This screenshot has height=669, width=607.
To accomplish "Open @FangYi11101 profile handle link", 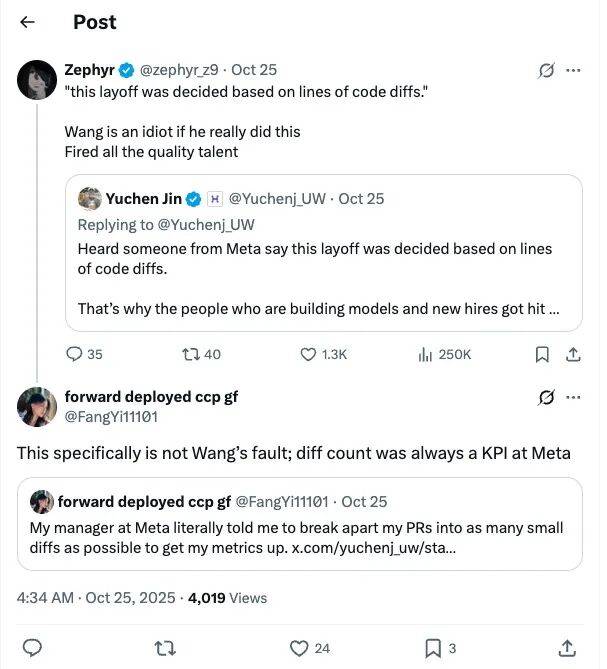I will [x=111, y=416].
